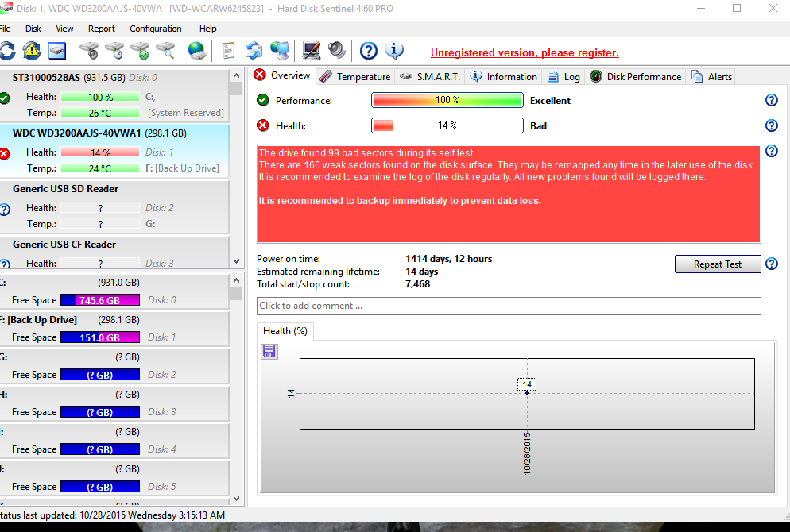Open the Help menu
This screenshot has height=532, width=790.
coord(207,29)
